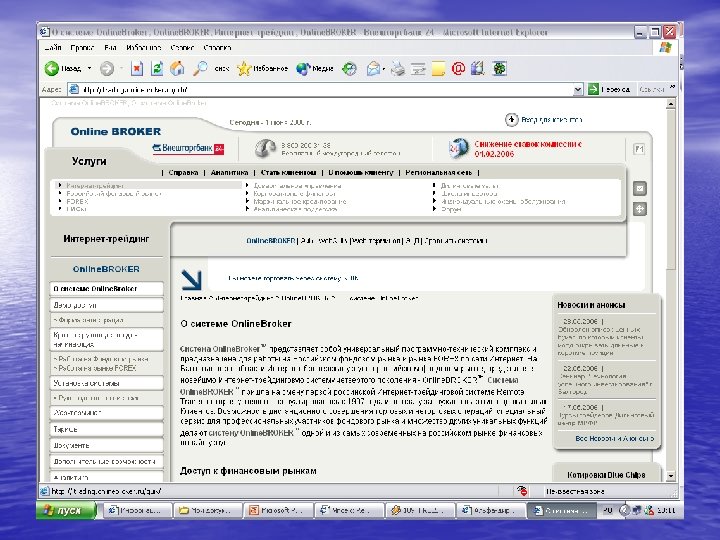Click the F1 help icon on page
The width and height of the screenshot is (720, 540).
click(x=639, y=149)
